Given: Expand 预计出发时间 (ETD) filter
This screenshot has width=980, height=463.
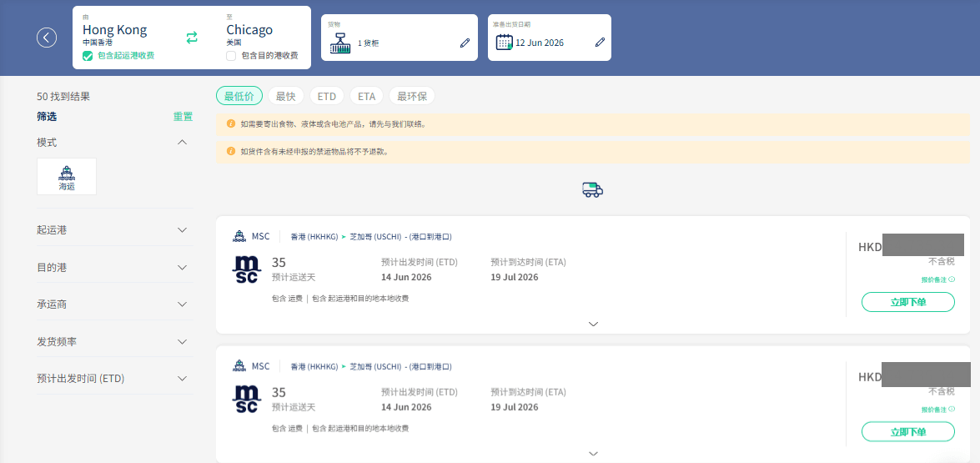Looking at the screenshot, I should point(182,379).
